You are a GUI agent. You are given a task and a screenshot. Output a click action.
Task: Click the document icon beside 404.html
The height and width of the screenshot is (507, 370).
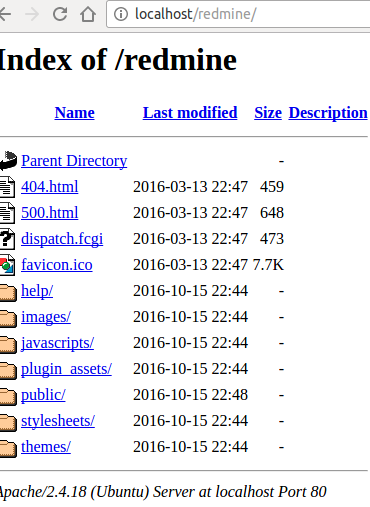(x=7, y=187)
